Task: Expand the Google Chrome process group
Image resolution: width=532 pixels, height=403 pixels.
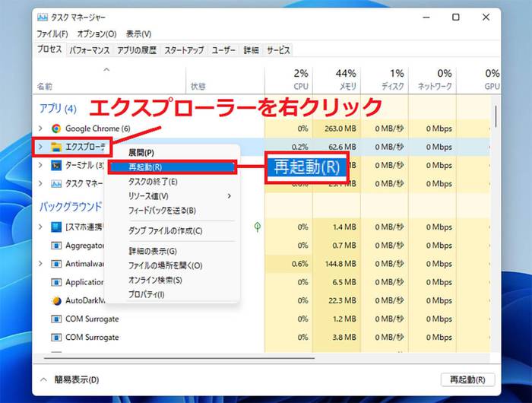Action: tap(40, 129)
